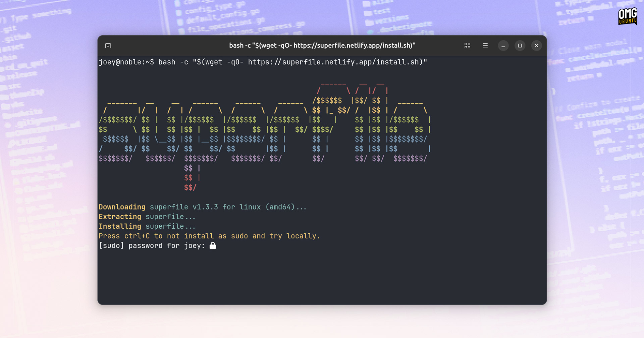Click the 'Extracting superfile...' line
Image resolution: width=644 pixels, height=338 pixels.
point(147,217)
